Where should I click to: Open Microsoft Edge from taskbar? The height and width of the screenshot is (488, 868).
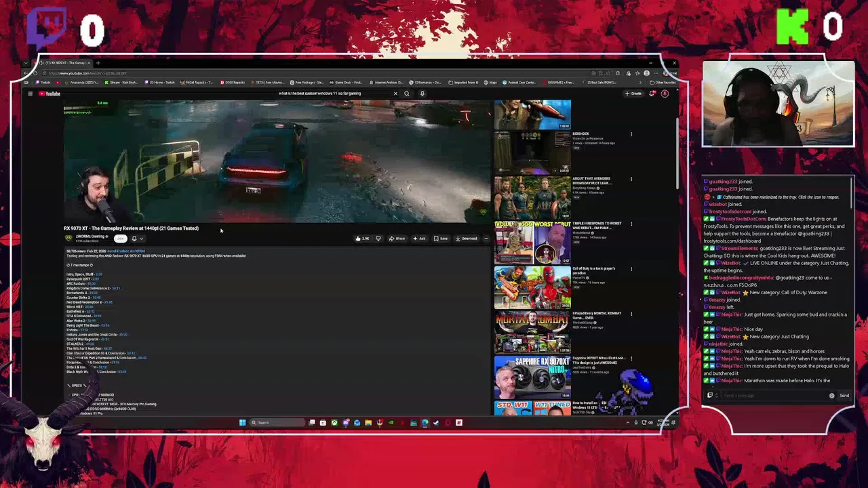click(425, 422)
